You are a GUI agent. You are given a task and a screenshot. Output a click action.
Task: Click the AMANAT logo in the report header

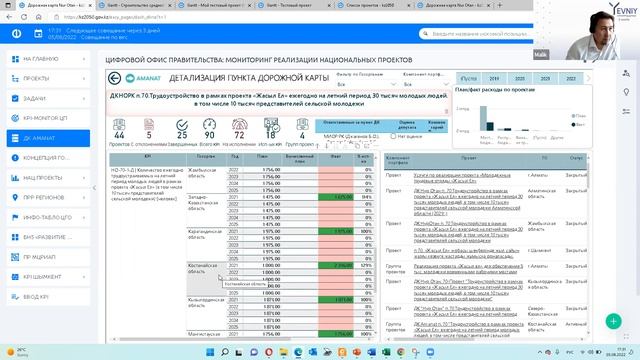143,78
